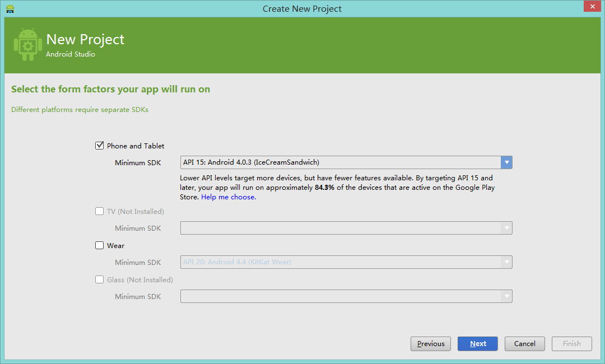This screenshot has width=605, height=364.
Task: Open the 'Help me choose' link
Action: coord(229,197)
